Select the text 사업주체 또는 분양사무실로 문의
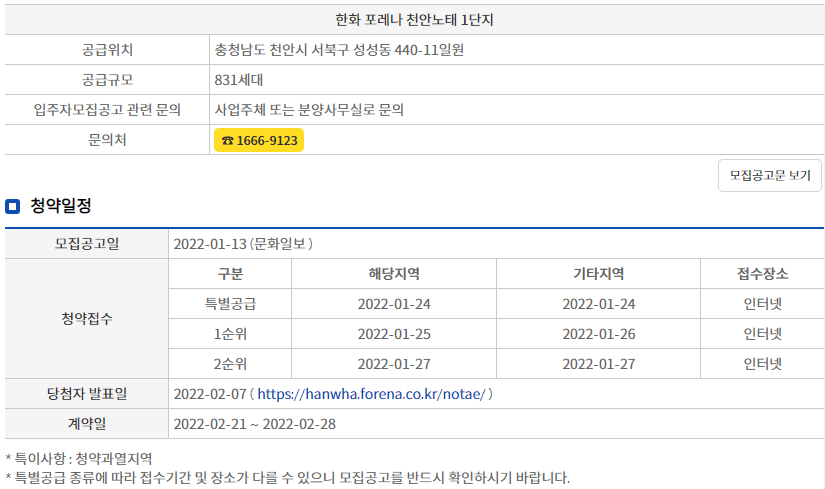The image size is (825, 489). (309, 110)
